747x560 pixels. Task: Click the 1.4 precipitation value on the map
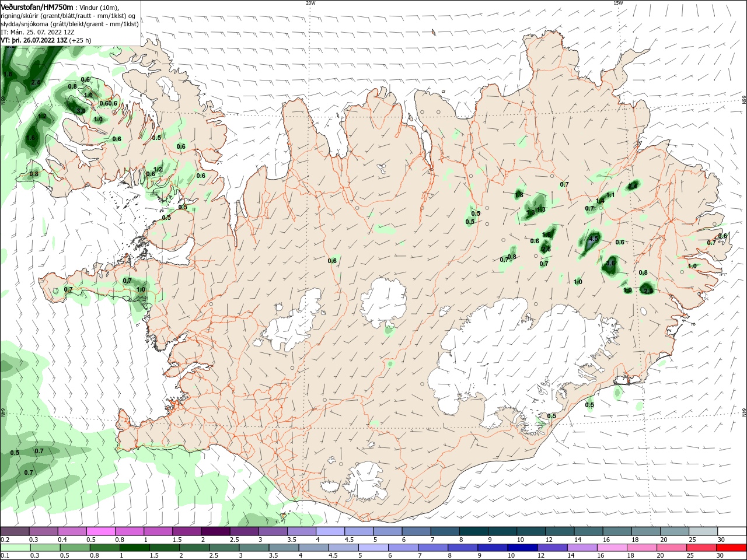pos(600,201)
